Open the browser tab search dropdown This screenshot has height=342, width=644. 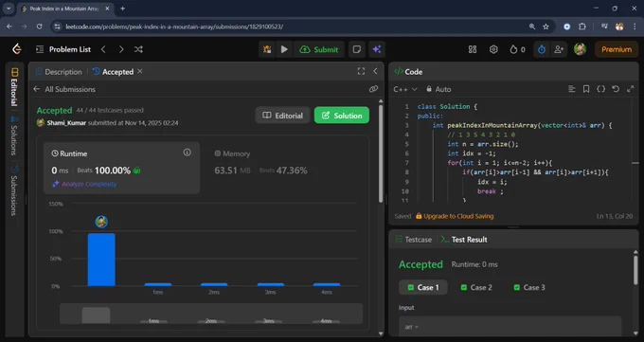pos(9,9)
